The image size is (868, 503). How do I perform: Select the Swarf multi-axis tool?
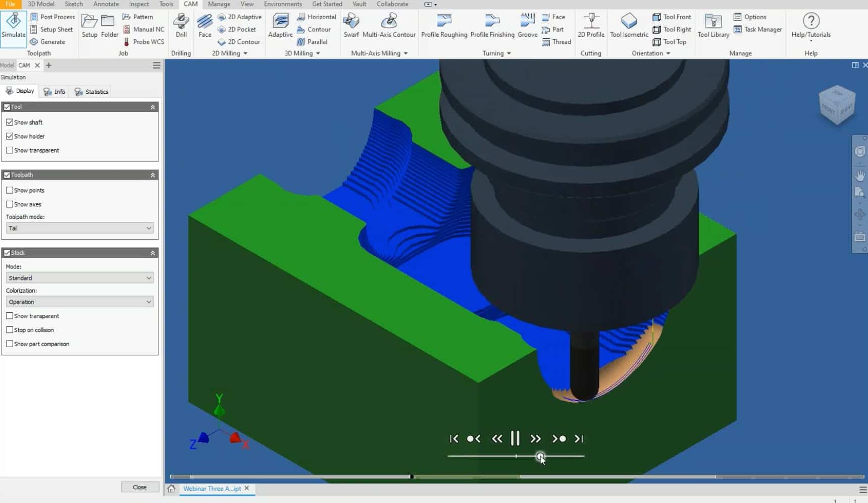point(351,25)
